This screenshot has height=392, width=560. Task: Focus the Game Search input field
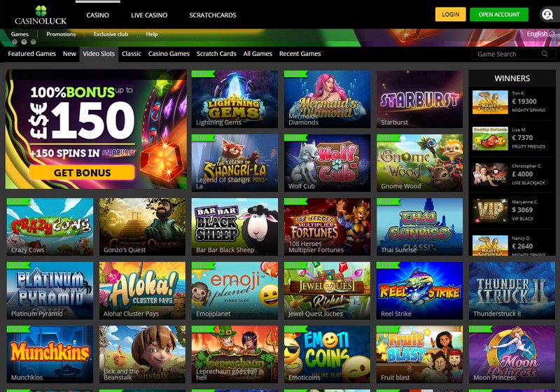click(514, 54)
